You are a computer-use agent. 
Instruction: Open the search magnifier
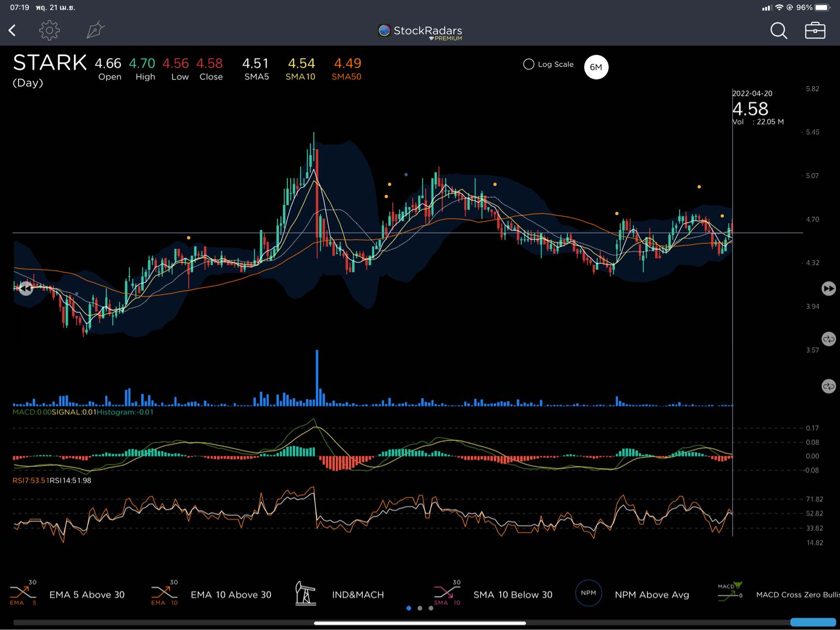tap(778, 30)
